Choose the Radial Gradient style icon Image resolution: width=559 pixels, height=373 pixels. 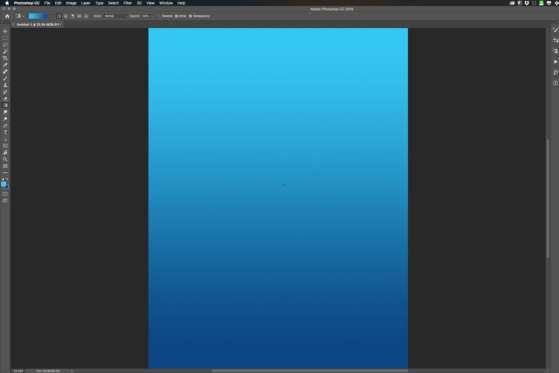pos(66,16)
